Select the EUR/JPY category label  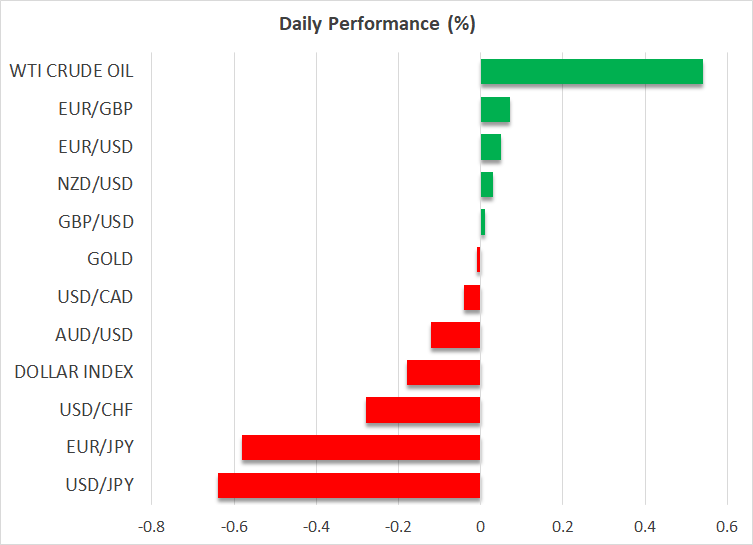tap(99, 447)
